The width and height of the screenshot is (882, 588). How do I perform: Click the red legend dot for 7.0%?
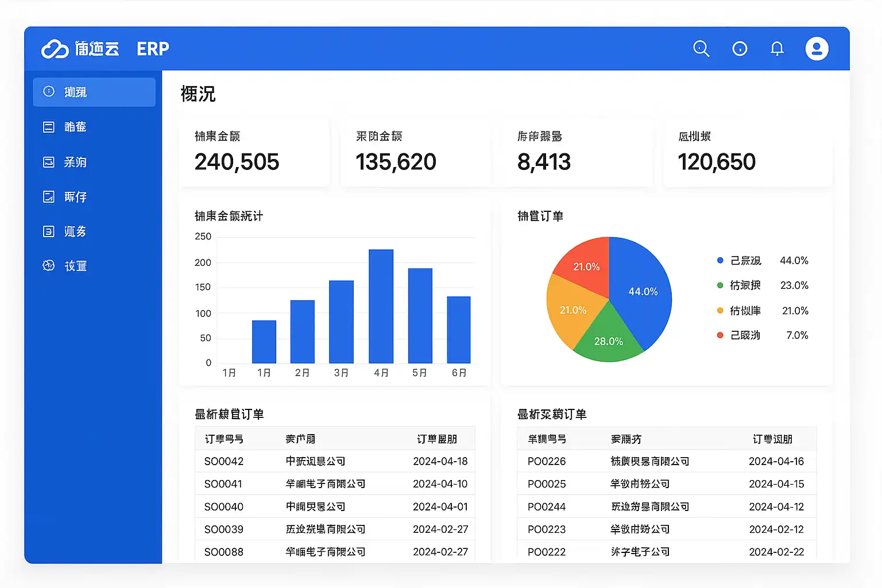pos(720,335)
